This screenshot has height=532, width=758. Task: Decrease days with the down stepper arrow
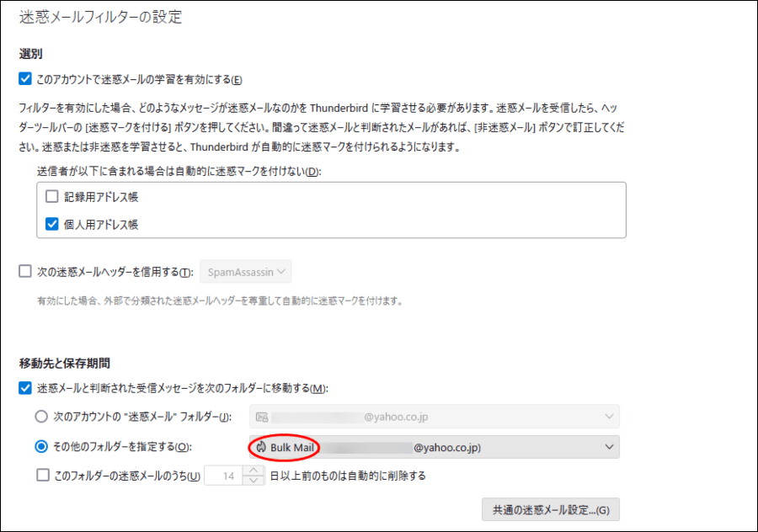254,481
